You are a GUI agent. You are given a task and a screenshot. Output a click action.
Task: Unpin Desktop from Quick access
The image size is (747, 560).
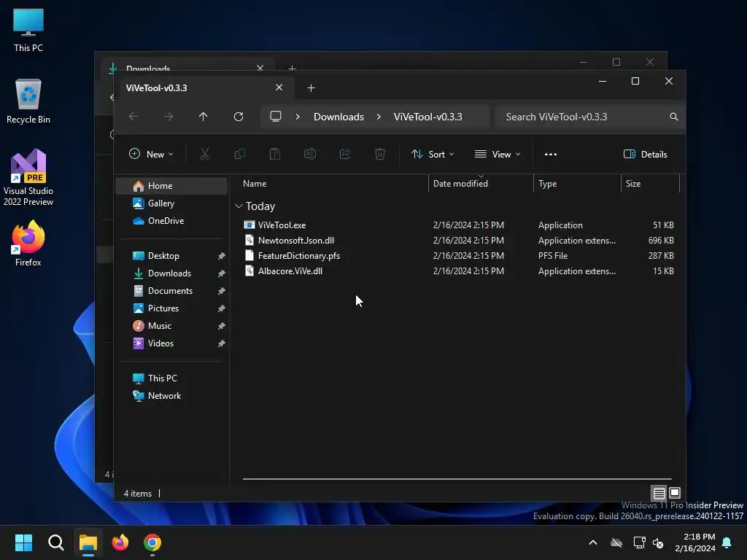[222, 256]
